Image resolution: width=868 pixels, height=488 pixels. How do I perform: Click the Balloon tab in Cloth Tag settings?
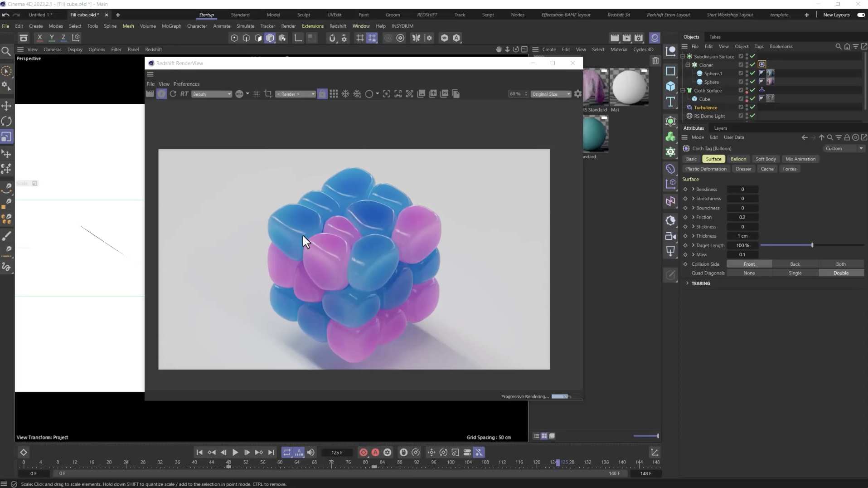pyautogui.click(x=738, y=159)
